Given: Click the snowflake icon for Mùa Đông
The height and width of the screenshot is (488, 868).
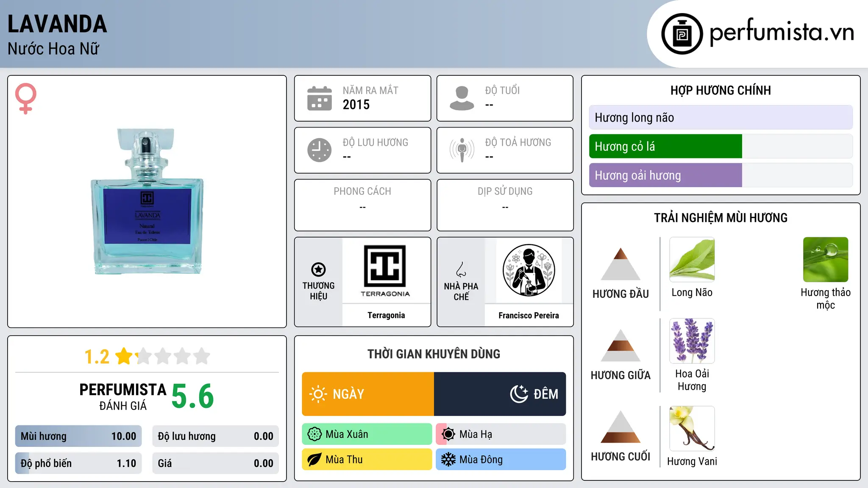Looking at the screenshot, I should (448, 460).
